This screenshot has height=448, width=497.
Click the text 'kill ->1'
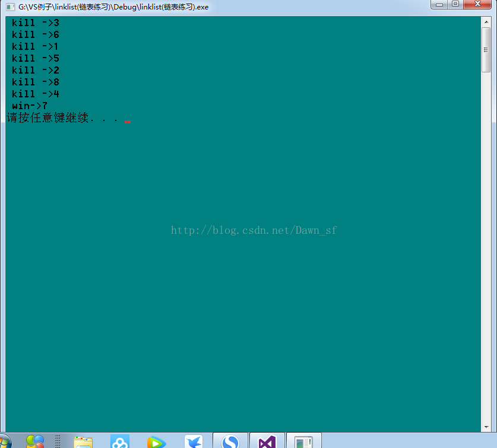coord(35,46)
